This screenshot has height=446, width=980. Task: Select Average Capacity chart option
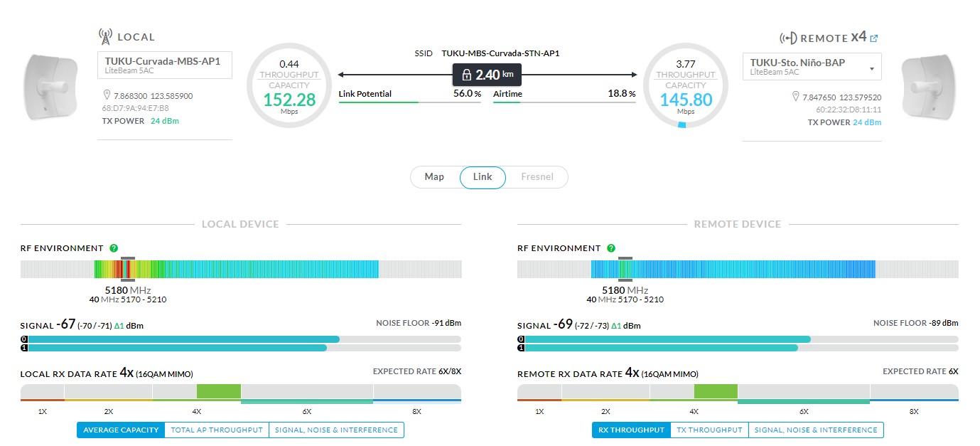tap(121, 430)
